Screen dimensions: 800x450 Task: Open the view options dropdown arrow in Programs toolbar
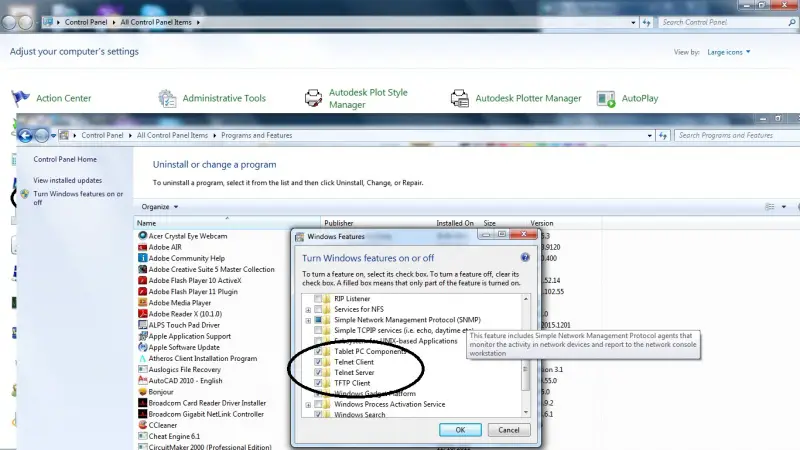pos(784,207)
